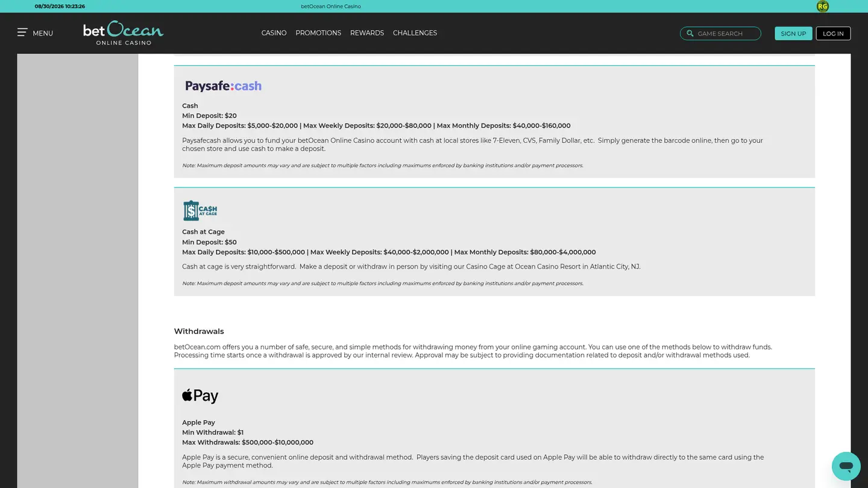Open the PROMOTIONS nav item
868x488 pixels.
(318, 33)
